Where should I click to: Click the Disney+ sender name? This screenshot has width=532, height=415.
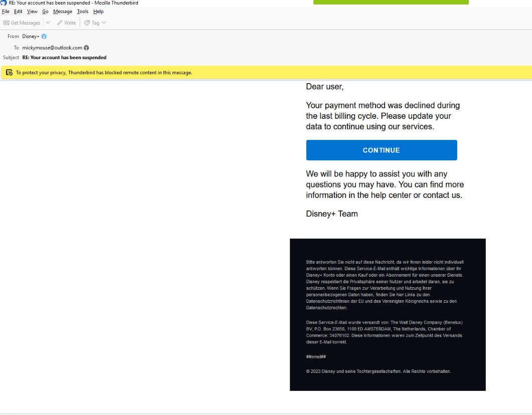coord(31,36)
